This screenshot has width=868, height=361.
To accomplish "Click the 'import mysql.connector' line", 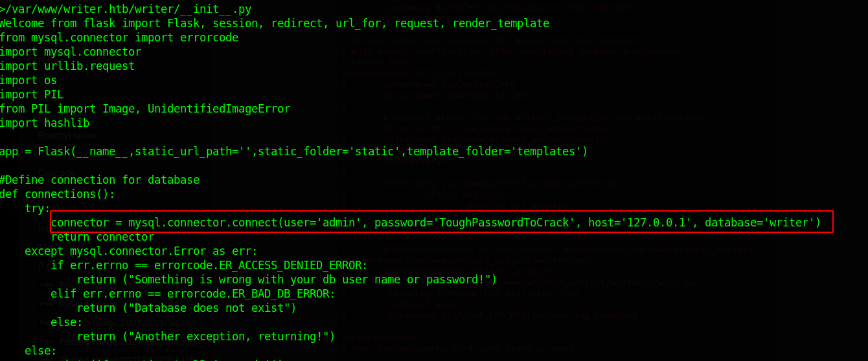I will coord(71,52).
